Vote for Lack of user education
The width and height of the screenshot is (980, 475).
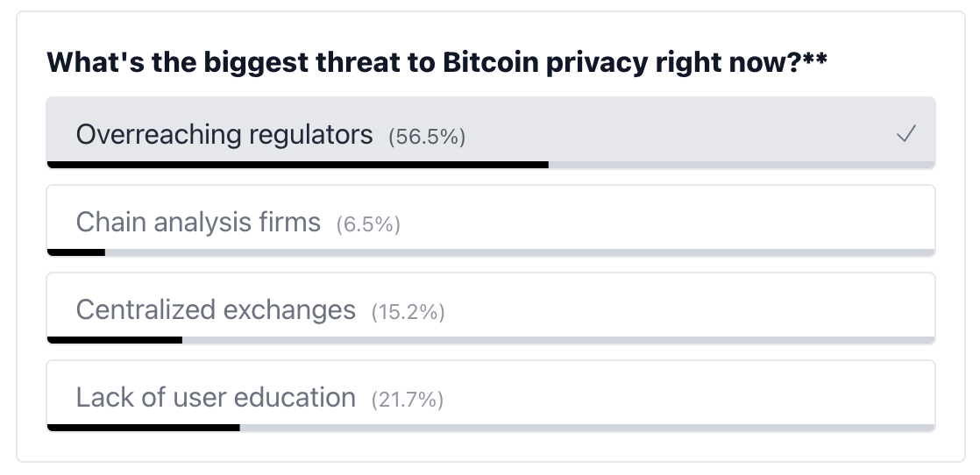(491, 395)
